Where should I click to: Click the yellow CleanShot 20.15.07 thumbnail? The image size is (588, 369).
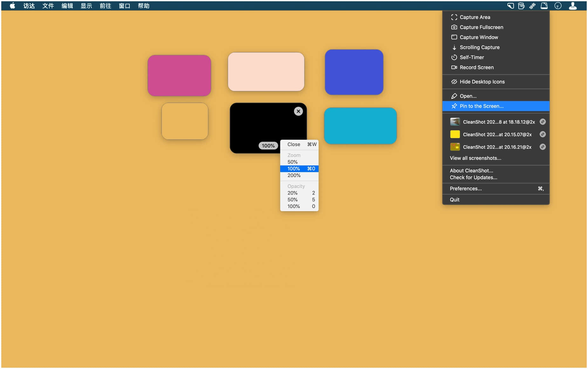pyautogui.click(x=455, y=135)
